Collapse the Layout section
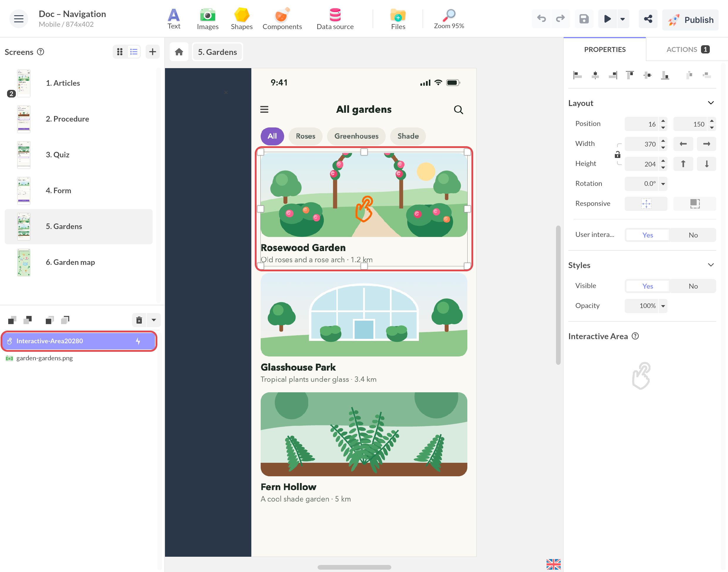This screenshot has width=728, height=572. 711,103
